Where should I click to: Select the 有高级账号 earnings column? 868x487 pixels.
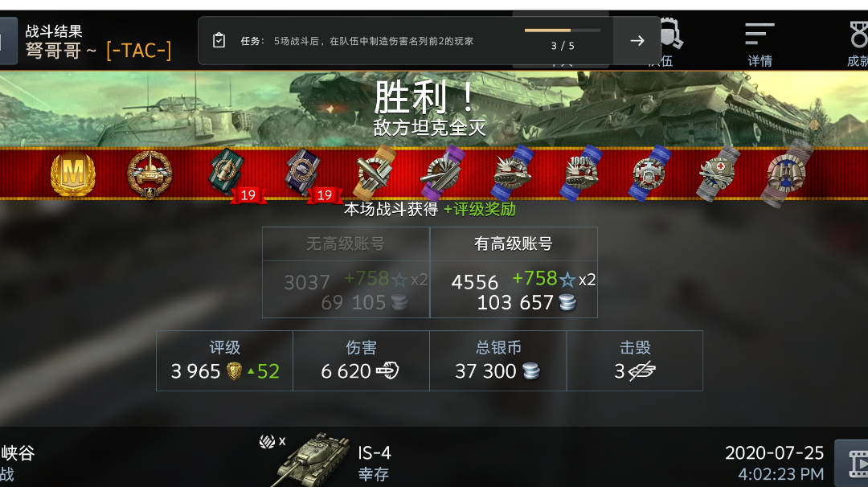514,272
